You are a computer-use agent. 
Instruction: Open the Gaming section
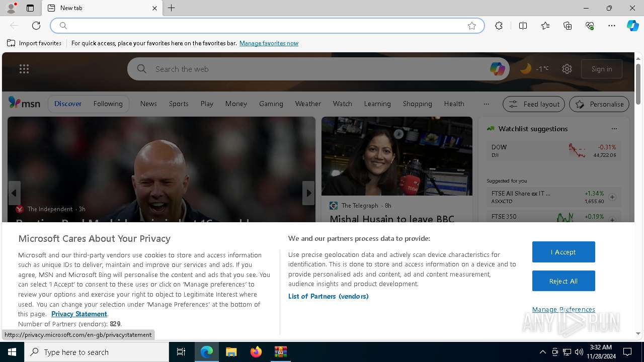pyautogui.click(x=271, y=104)
